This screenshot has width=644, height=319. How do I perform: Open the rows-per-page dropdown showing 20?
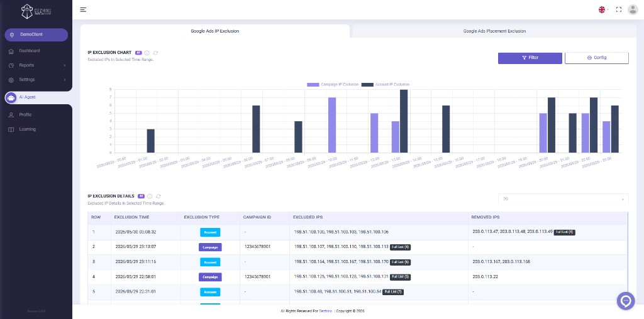(x=563, y=199)
